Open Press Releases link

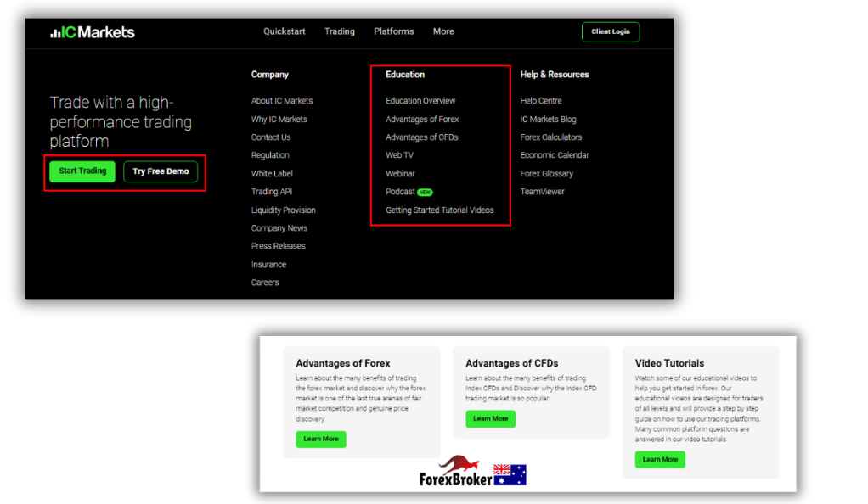pyautogui.click(x=278, y=246)
